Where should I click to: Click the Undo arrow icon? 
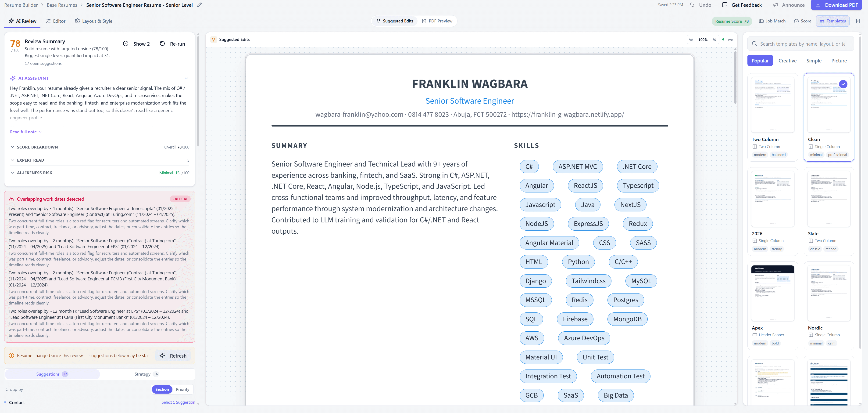692,5
